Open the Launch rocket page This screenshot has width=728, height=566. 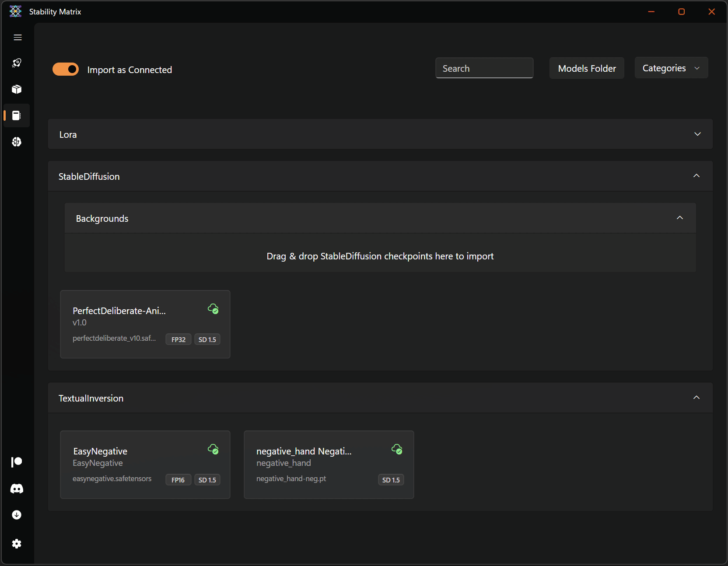pos(17,63)
